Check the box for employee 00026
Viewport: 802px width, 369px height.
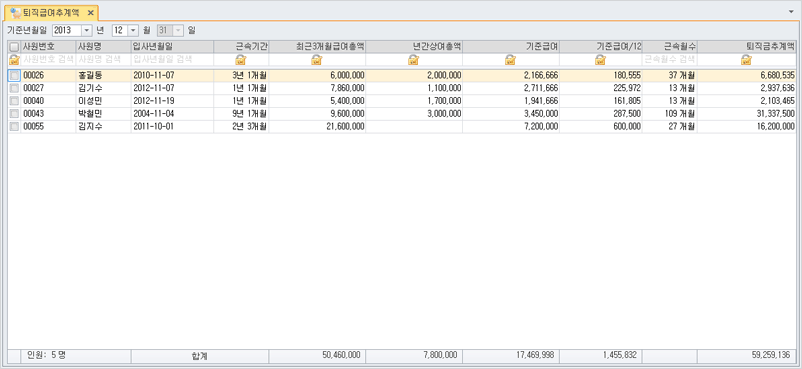click(x=14, y=75)
